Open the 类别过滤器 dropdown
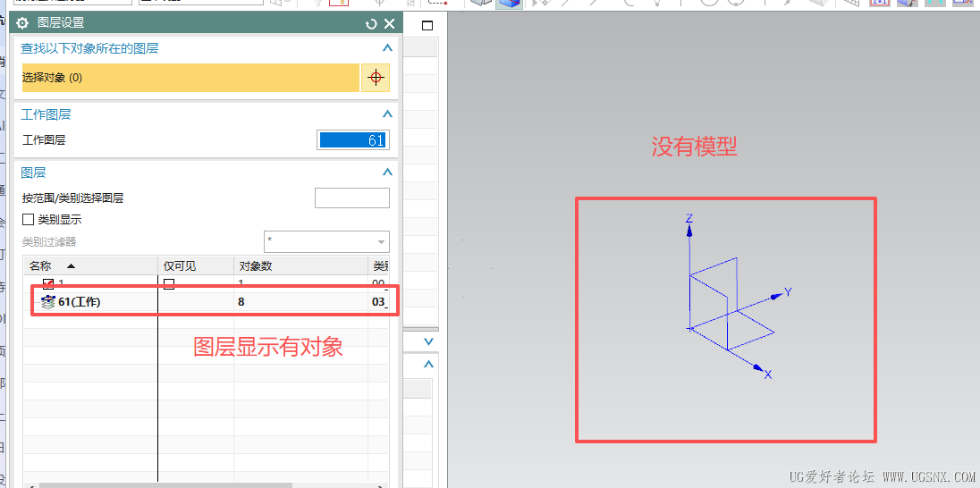Viewport: 980px width, 488px height. coord(326,241)
